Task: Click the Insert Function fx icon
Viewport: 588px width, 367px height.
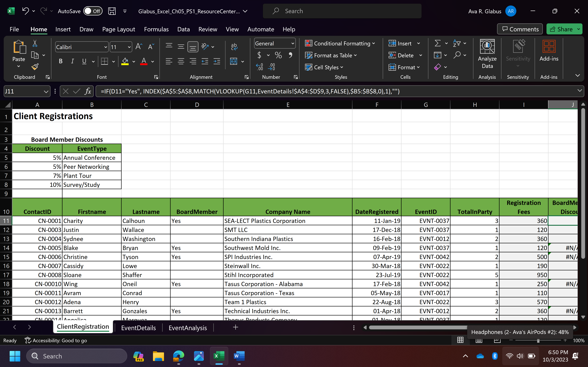Action: click(x=88, y=91)
